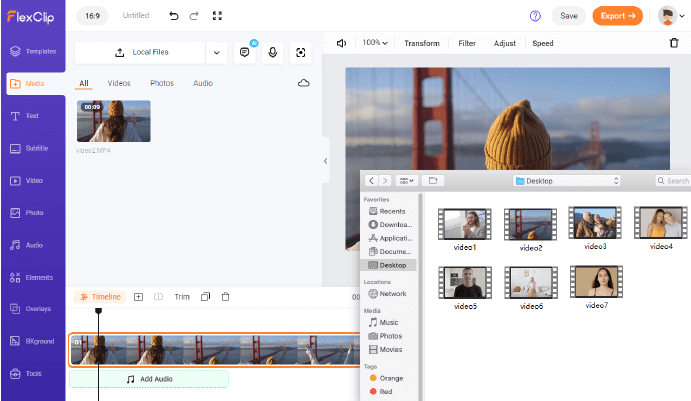
Task: Open the Overlays sidebar panel
Action: 30,309
